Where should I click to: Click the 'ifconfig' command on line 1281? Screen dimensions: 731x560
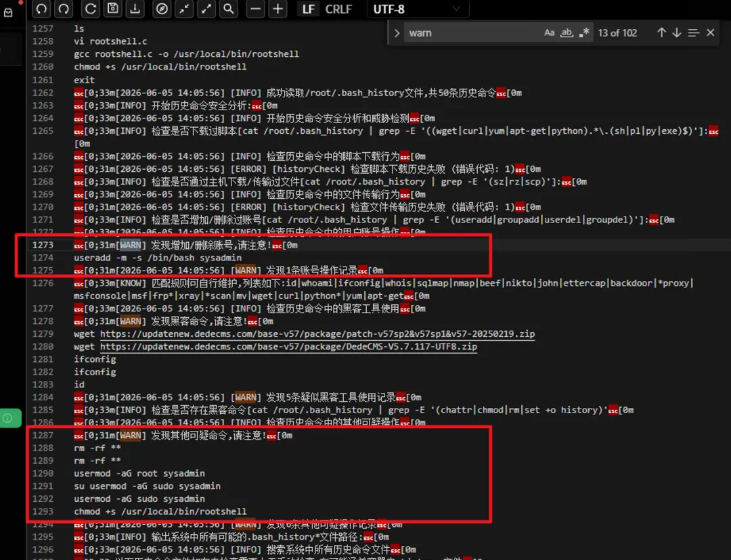pos(95,359)
